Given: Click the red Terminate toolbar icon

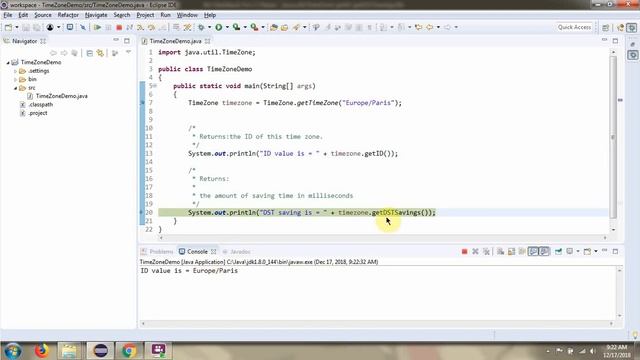Looking at the screenshot, I should click(119, 27).
